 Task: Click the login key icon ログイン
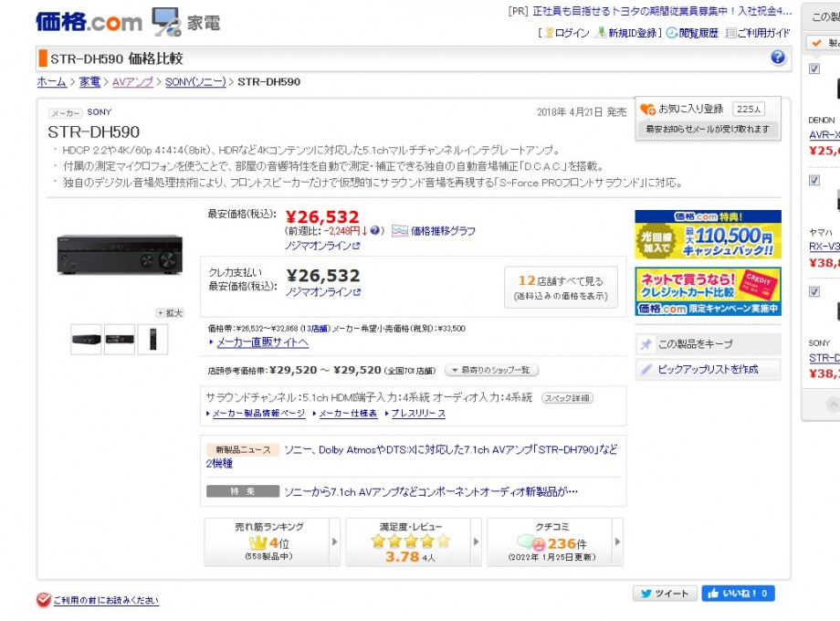pos(567,33)
